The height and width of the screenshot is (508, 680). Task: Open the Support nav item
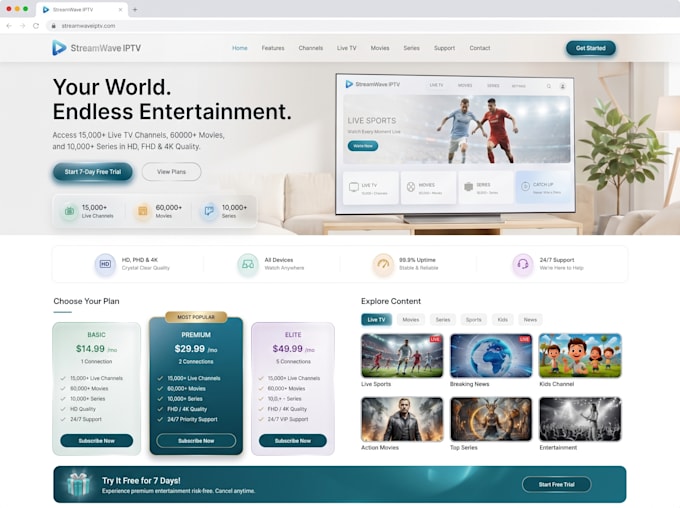tap(445, 48)
